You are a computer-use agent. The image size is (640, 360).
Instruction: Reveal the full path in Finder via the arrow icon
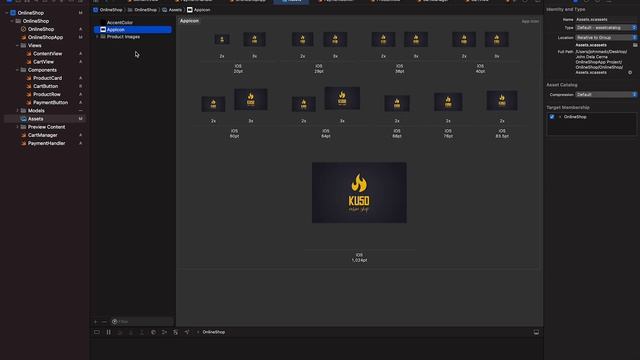pyautogui.click(x=630, y=72)
